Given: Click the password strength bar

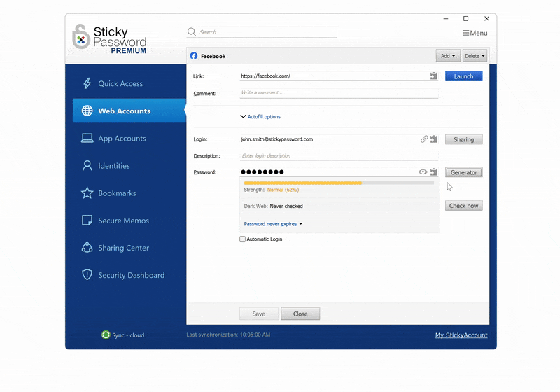Looking at the screenshot, I should (x=339, y=183).
